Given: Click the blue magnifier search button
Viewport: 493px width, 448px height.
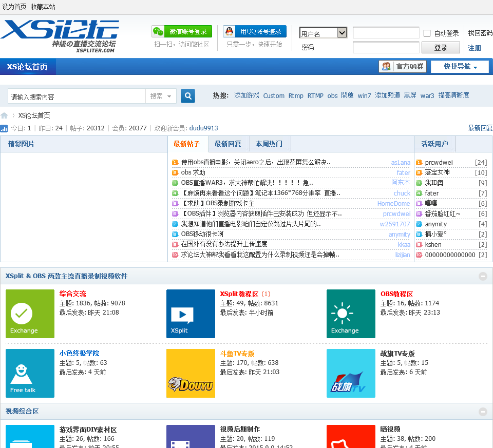Looking at the screenshot, I should [188, 96].
